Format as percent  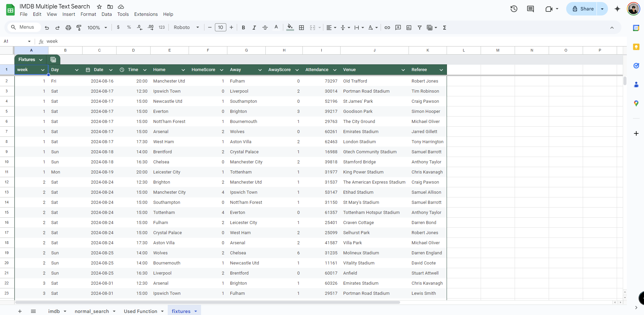coord(129,27)
